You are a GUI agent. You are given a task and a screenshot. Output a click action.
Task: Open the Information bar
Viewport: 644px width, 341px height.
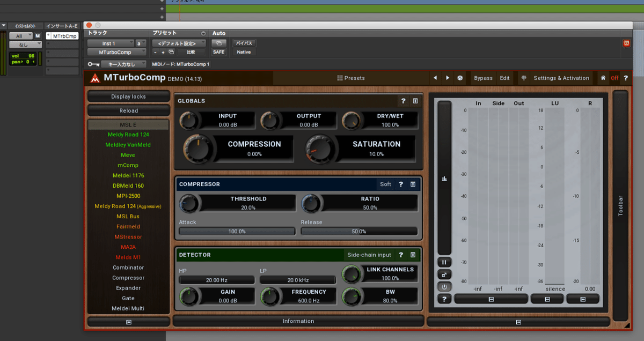click(298, 321)
